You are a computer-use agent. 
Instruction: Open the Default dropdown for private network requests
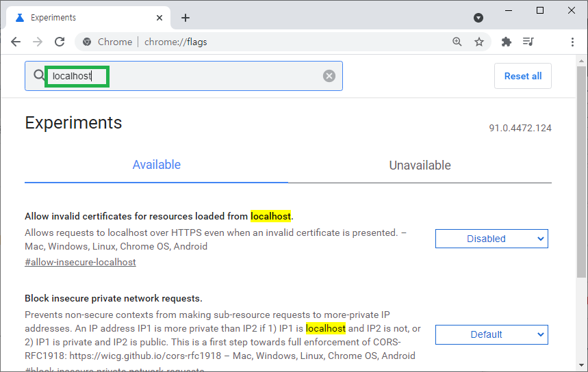click(491, 334)
